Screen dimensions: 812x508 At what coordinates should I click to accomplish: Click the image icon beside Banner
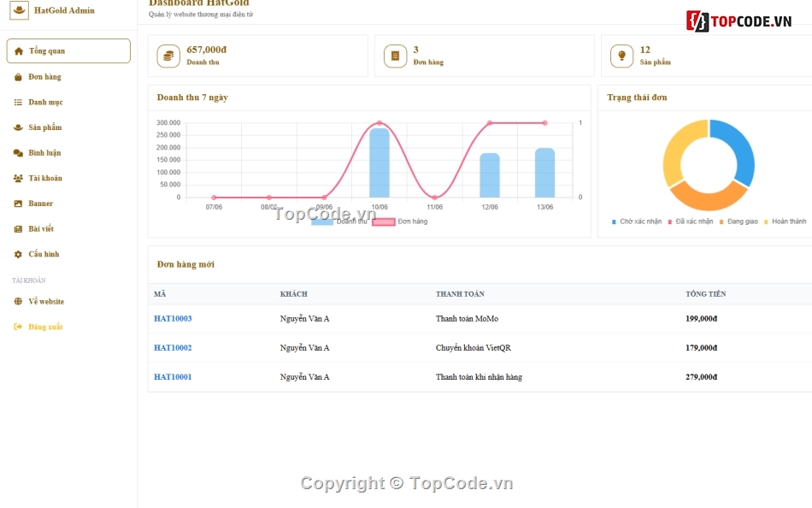pos(18,204)
